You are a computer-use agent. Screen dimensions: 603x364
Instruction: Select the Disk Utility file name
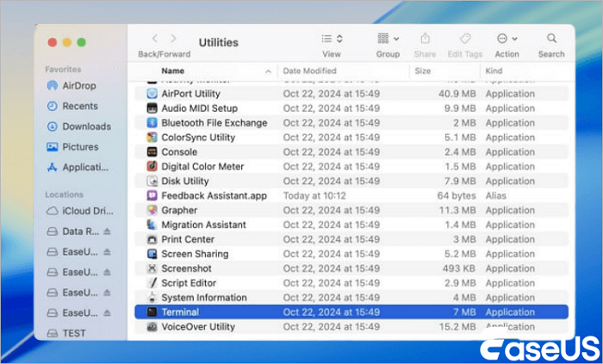(185, 182)
